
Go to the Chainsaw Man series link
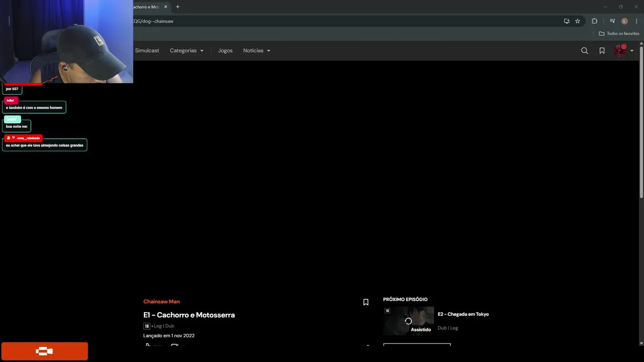[162, 302]
